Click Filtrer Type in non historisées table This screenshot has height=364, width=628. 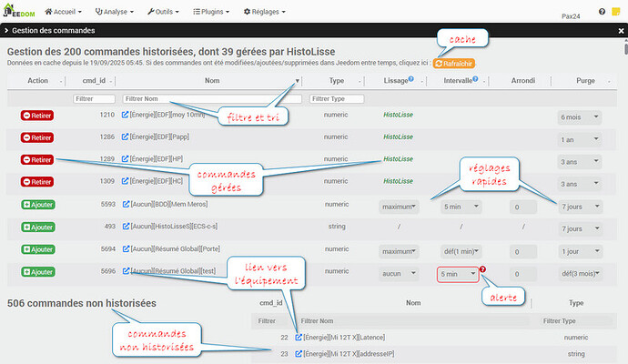[576, 321]
